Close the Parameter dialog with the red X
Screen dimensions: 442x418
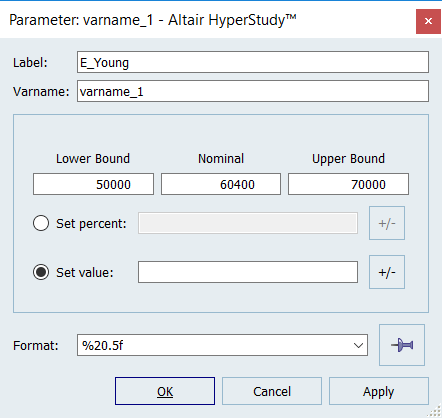pos(428,21)
